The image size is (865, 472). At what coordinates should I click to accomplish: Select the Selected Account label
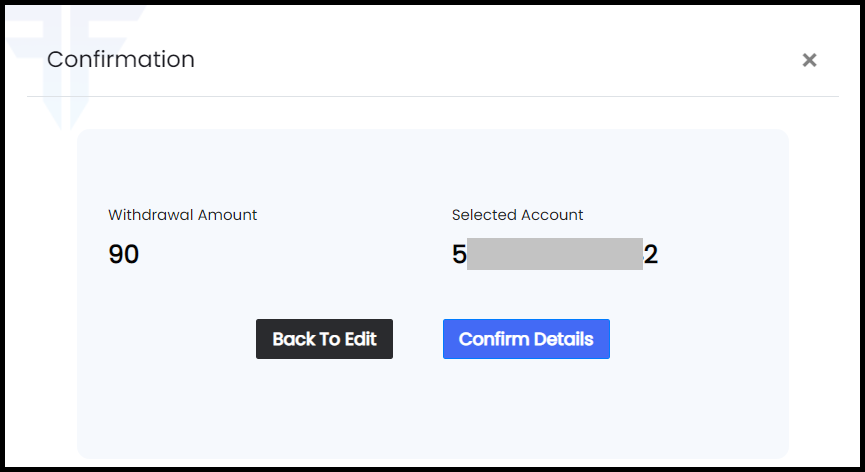point(517,214)
